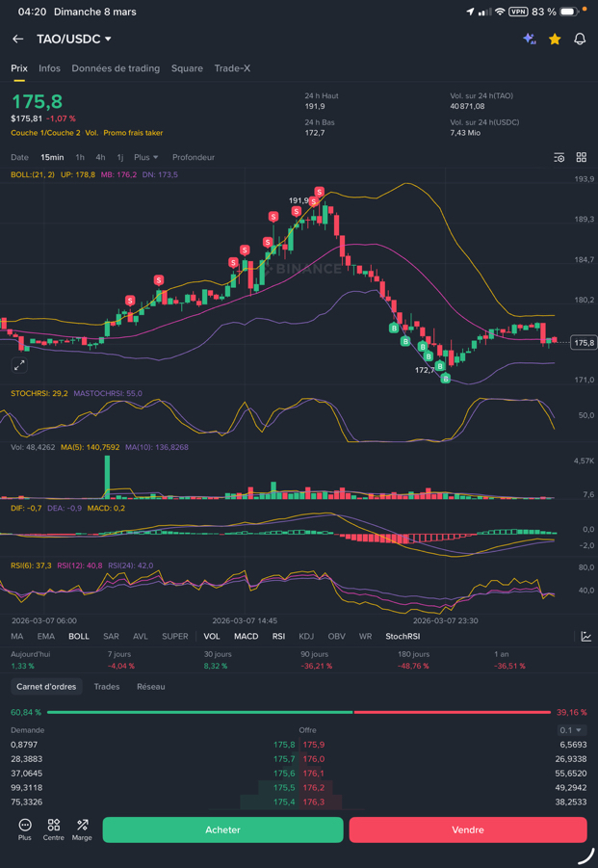The width and height of the screenshot is (598, 868).
Task: Tap the 1 an -36,51 % performance
Action: 509,660
